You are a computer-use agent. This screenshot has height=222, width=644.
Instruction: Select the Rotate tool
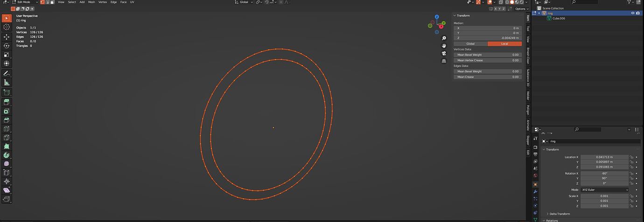click(7, 46)
